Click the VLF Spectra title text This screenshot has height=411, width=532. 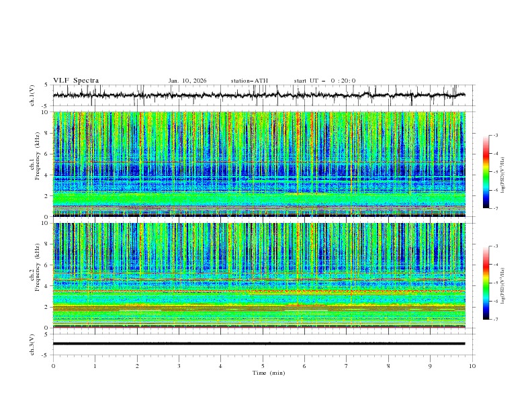pos(76,81)
